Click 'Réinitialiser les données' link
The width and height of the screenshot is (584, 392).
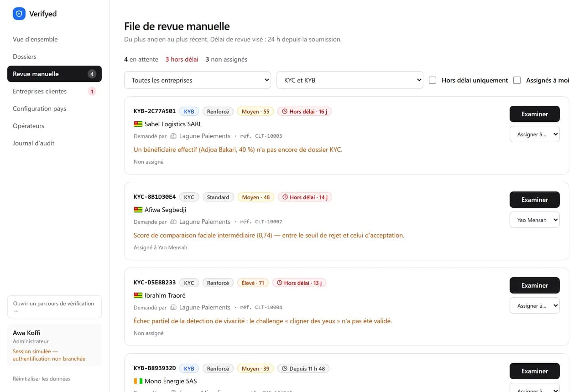point(42,379)
